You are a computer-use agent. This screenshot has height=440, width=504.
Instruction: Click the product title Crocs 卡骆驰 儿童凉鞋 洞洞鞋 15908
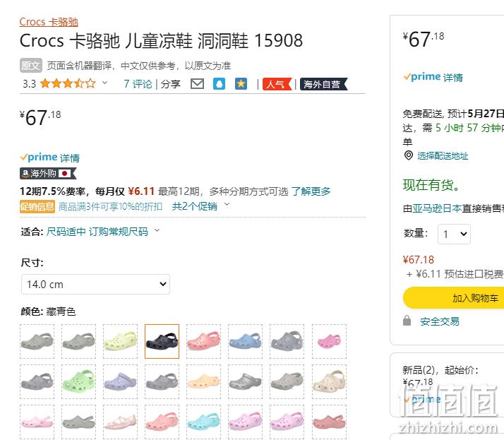coord(161,41)
